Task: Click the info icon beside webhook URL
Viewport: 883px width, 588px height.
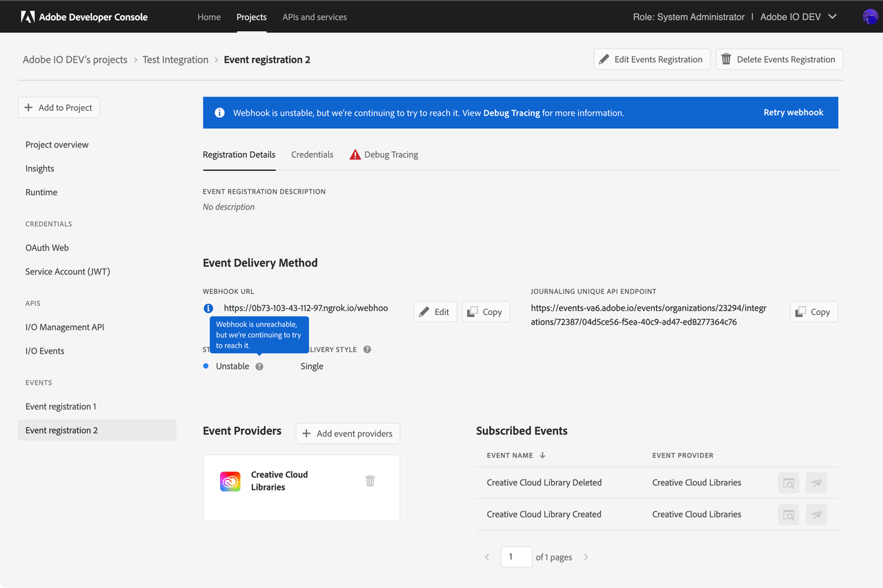Action: pyautogui.click(x=208, y=308)
